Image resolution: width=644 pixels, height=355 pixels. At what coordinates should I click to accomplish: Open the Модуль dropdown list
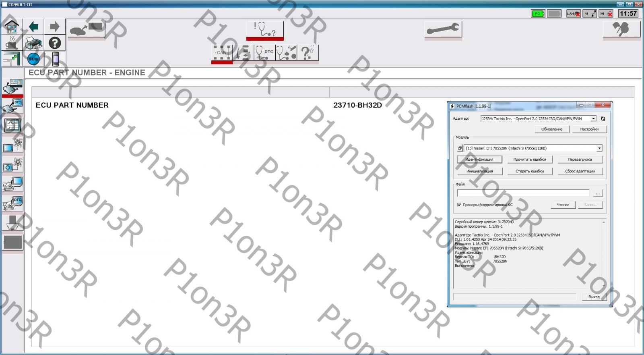pyautogui.click(x=599, y=148)
